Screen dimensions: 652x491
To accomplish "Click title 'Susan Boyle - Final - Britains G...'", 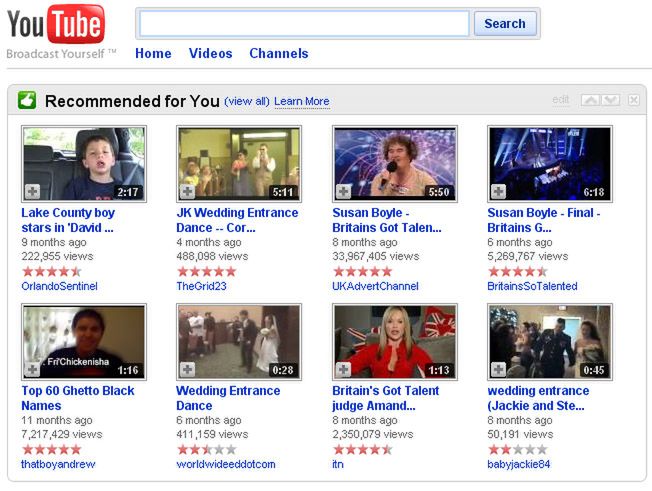I will coord(544,220).
